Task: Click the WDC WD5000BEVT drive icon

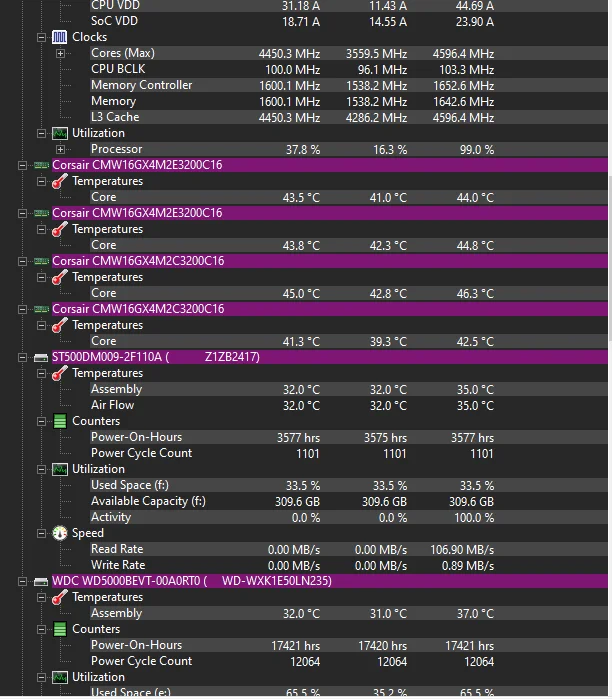Action: coord(41,581)
